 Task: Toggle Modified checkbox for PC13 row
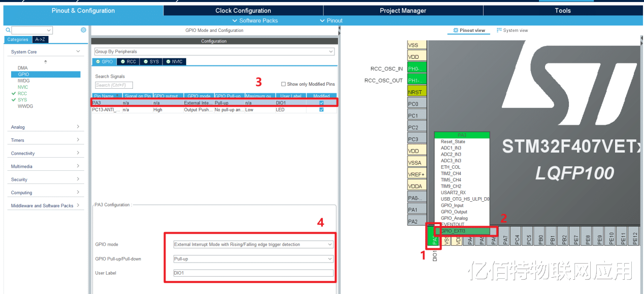(x=321, y=109)
